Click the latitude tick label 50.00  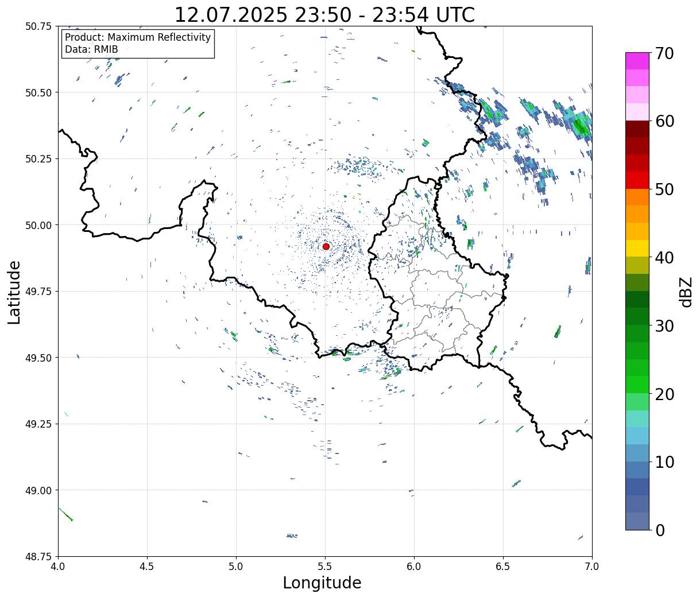pos(40,225)
